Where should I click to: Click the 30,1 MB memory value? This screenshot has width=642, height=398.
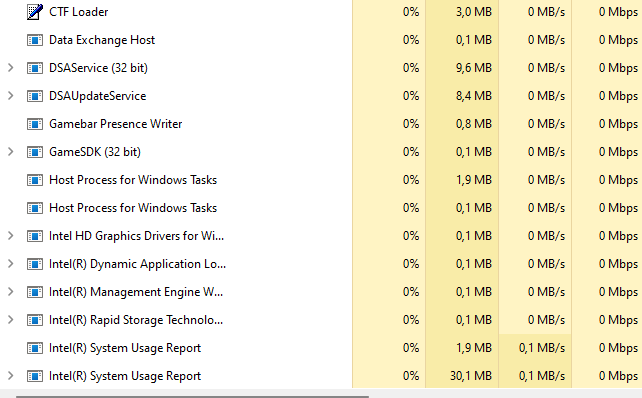coord(471,376)
